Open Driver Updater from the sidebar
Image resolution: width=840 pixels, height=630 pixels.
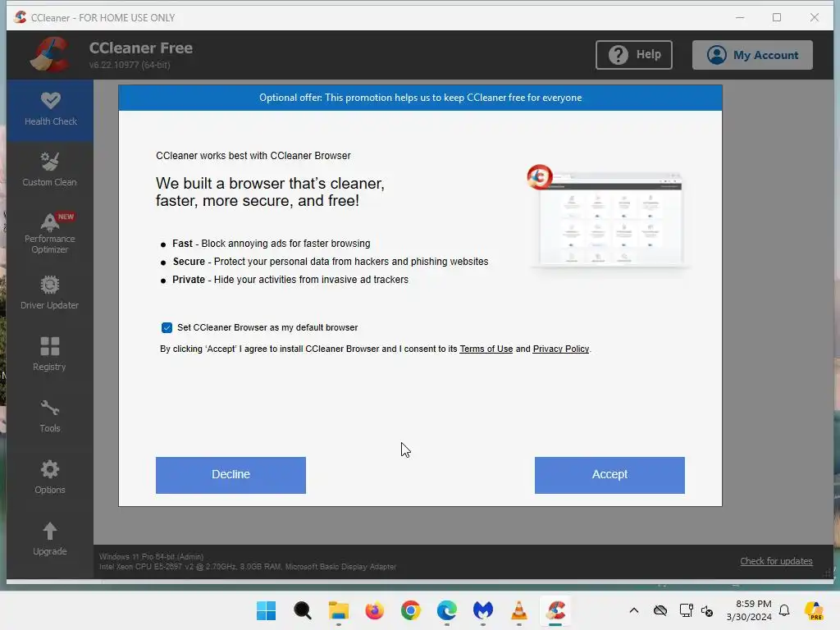pyautogui.click(x=50, y=293)
